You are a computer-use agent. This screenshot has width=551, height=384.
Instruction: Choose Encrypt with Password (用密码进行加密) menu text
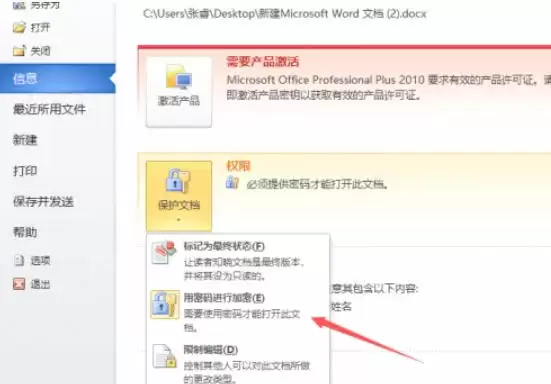tap(224, 298)
